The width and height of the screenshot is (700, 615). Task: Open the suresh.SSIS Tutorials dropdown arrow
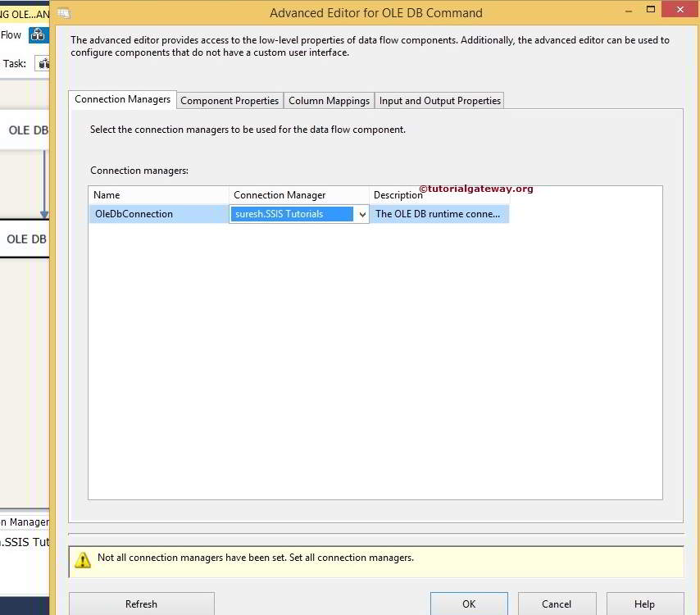(x=362, y=213)
